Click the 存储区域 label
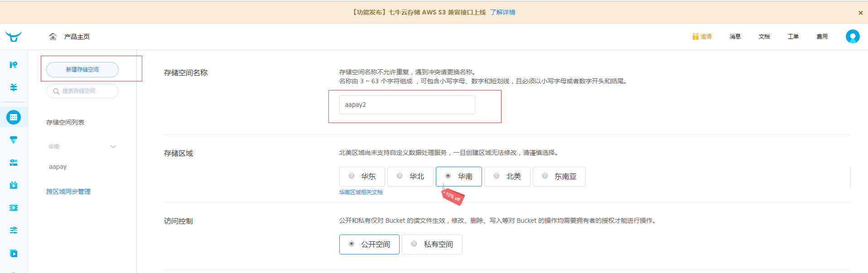Viewport: 868px width, 273px height. pos(178,153)
